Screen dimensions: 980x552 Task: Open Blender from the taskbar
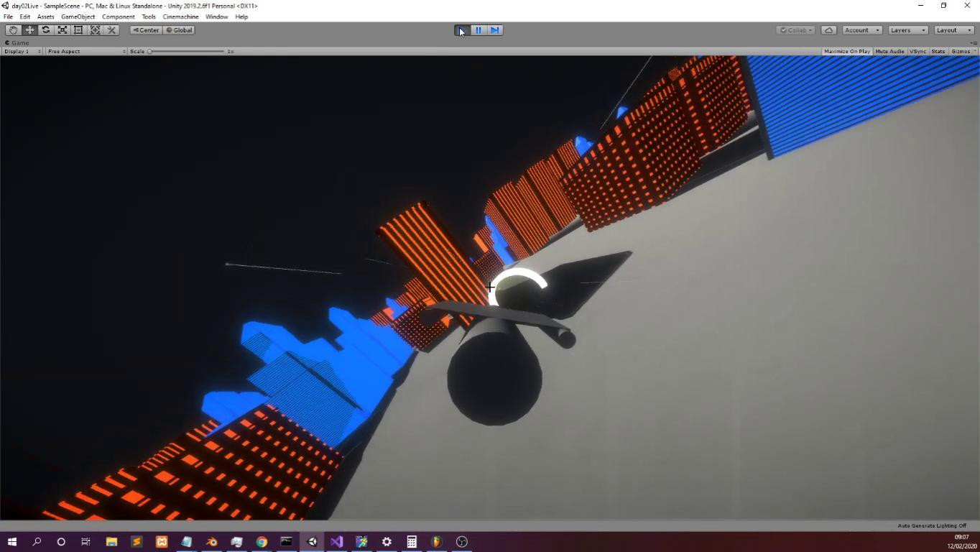pyautogui.click(x=211, y=541)
